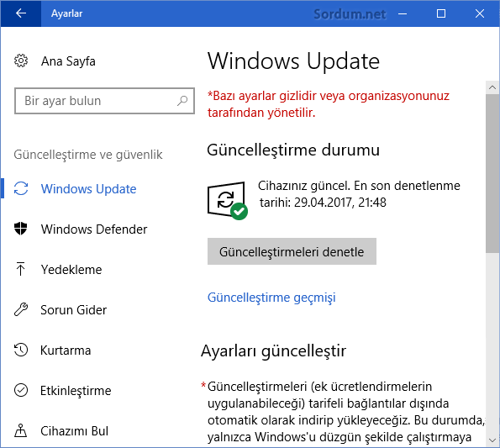
Task: Close the Ayarlar window
Action: (x=480, y=13)
